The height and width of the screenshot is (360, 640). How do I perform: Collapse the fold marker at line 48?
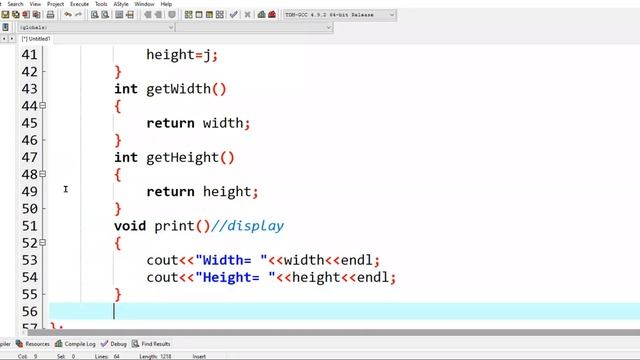coord(42,174)
